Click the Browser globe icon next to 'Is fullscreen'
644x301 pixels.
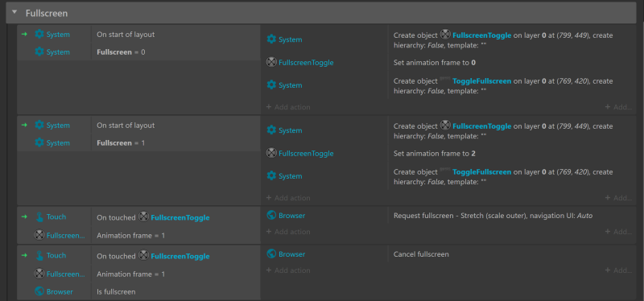tap(39, 291)
